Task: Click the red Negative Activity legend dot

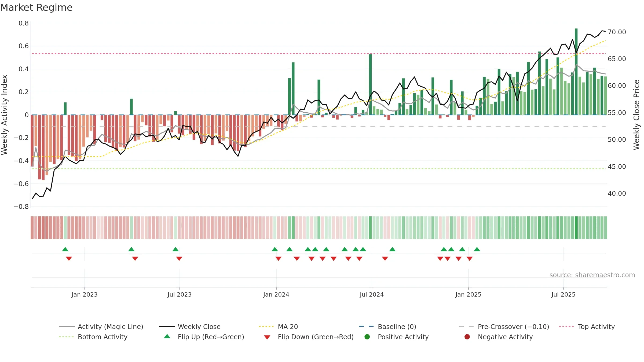Action: [x=467, y=337]
